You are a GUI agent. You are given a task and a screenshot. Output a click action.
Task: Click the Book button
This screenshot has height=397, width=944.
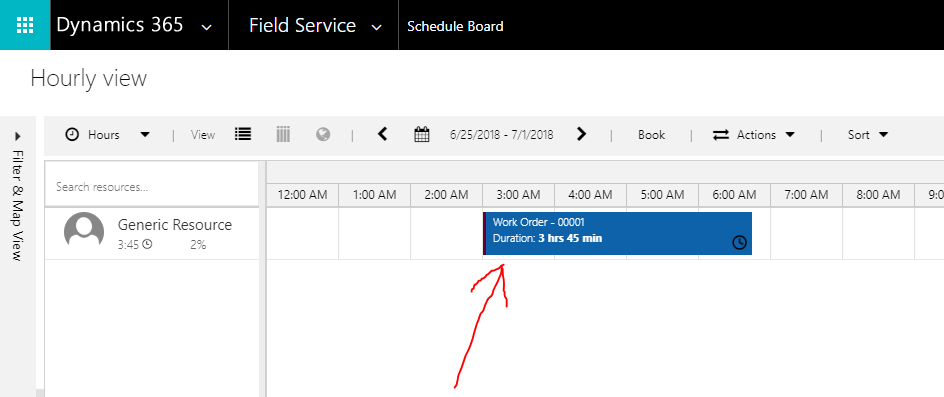pos(651,135)
